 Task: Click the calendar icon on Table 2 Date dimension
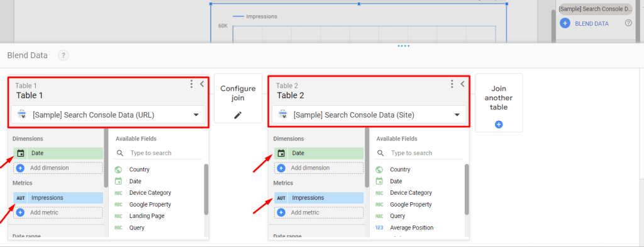pyautogui.click(x=281, y=153)
